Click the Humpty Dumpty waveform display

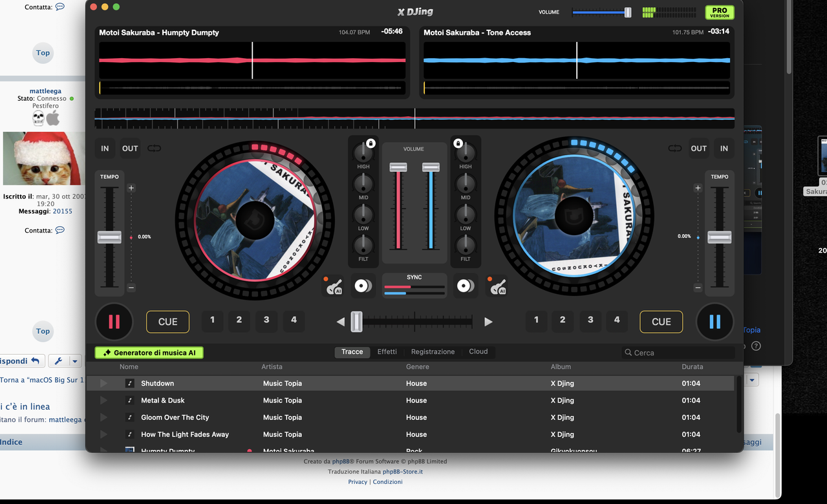coord(252,60)
